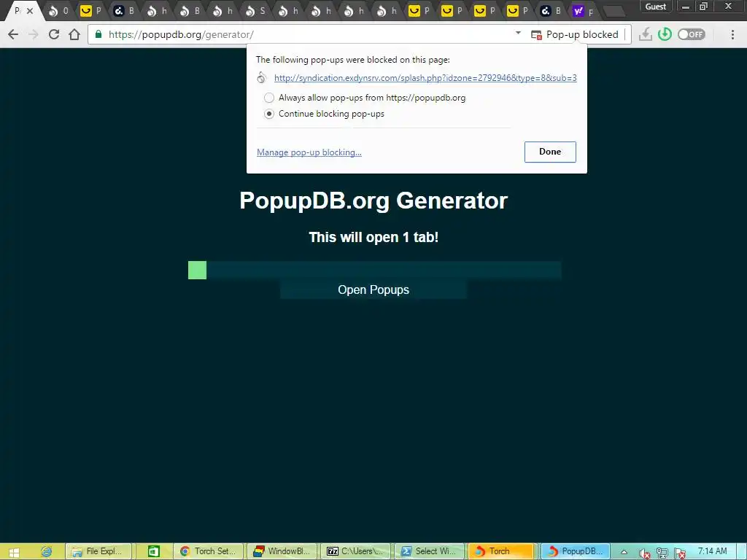The height and width of the screenshot is (560, 747).
Task: Switch to Select Windows PowerShell taskbar item
Action: point(429,551)
